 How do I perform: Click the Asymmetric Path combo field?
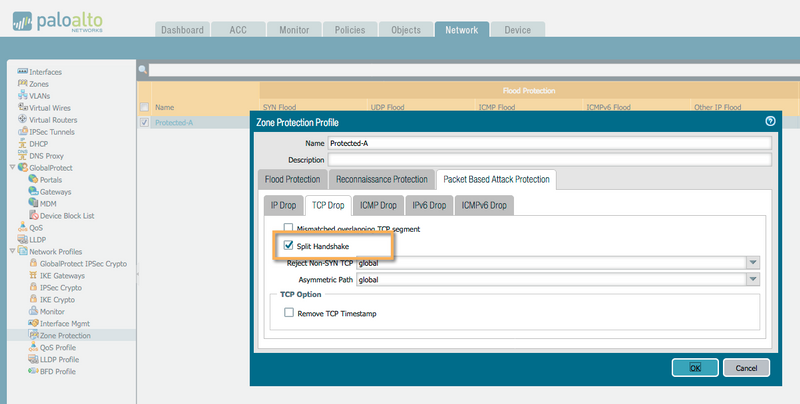(552, 279)
